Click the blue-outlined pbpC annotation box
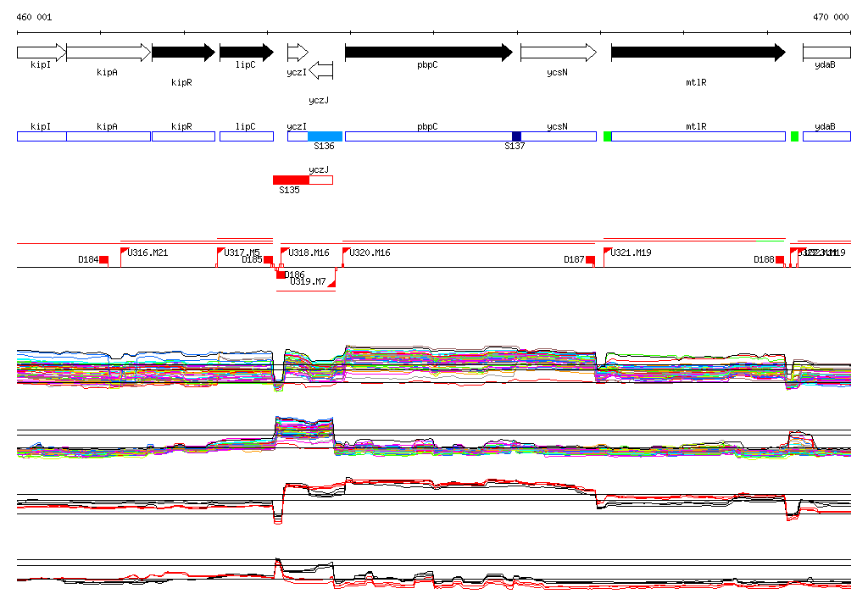The image size is (868, 605). pos(429,136)
